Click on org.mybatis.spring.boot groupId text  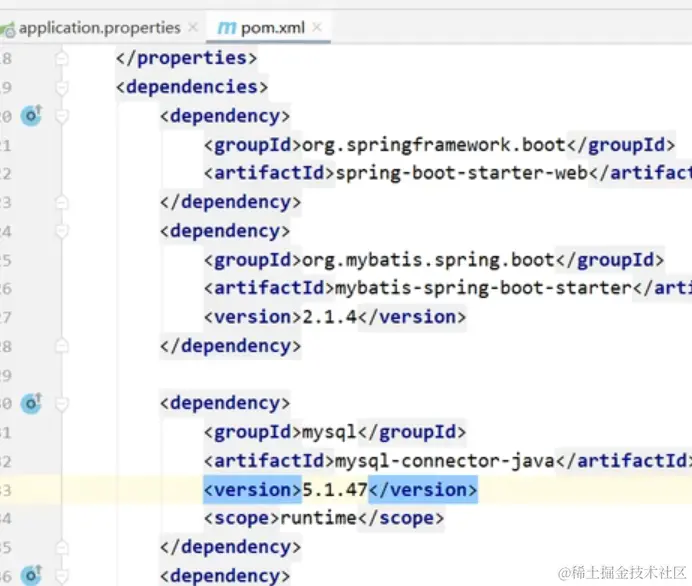428,260
